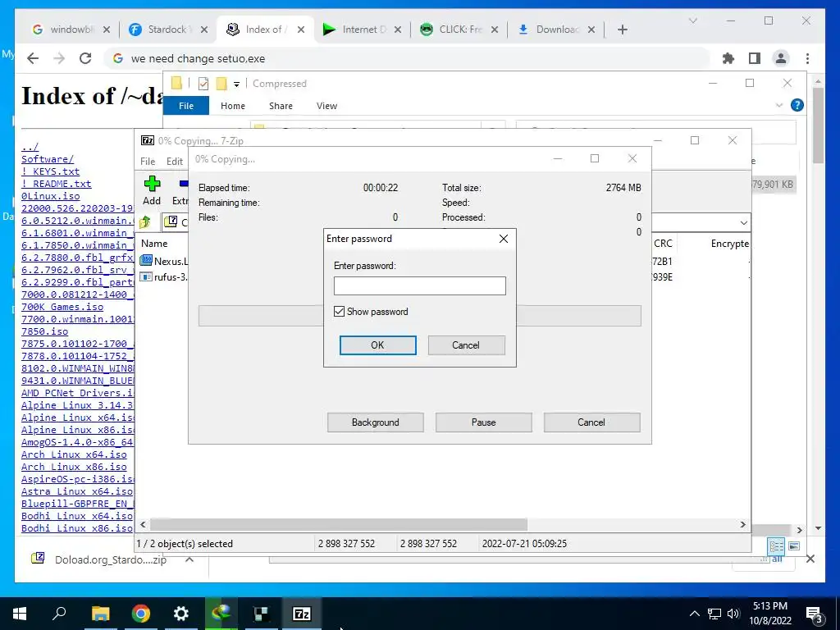
Task: Open the Windows Start menu
Action: (x=20, y=614)
